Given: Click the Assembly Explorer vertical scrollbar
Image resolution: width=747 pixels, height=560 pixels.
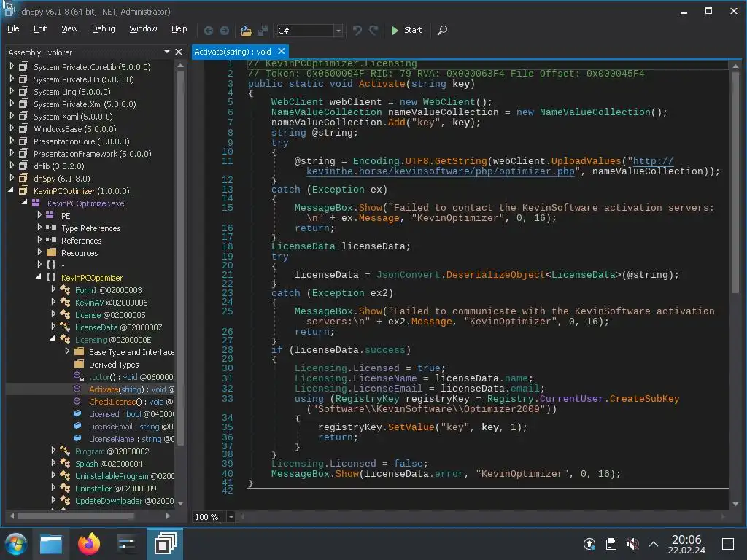Looking at the screenshot, I should [181, 257].
